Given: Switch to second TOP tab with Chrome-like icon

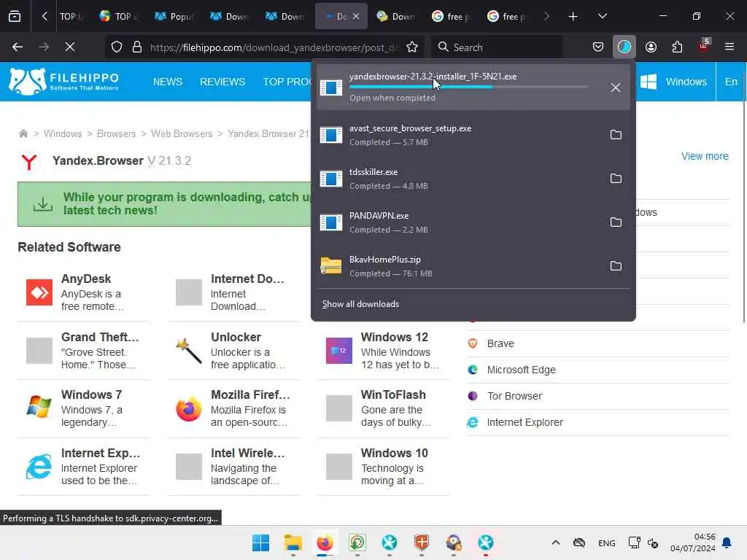Looking at the screenshot, I should pyautogui.click(x=119, y=16).
